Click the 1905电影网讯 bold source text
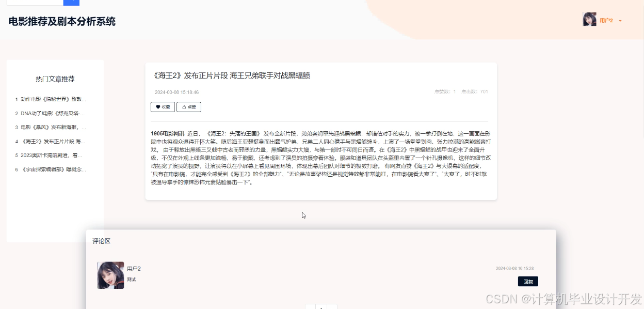Image resolution: width=644 pixels, height=309 pixels. click(167, 133)
